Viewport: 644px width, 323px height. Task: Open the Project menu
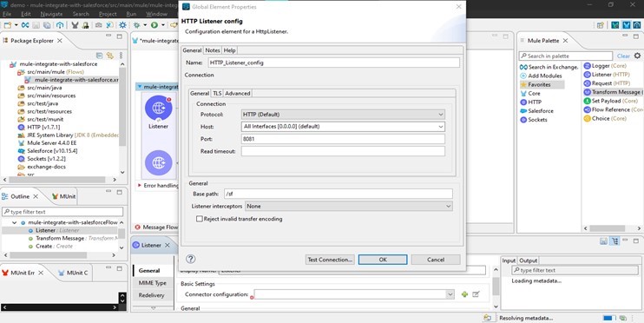click(108, 14)
